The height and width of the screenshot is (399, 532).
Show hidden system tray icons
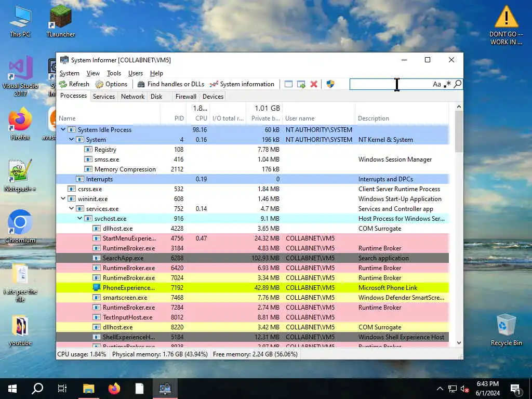coord(440,389)
